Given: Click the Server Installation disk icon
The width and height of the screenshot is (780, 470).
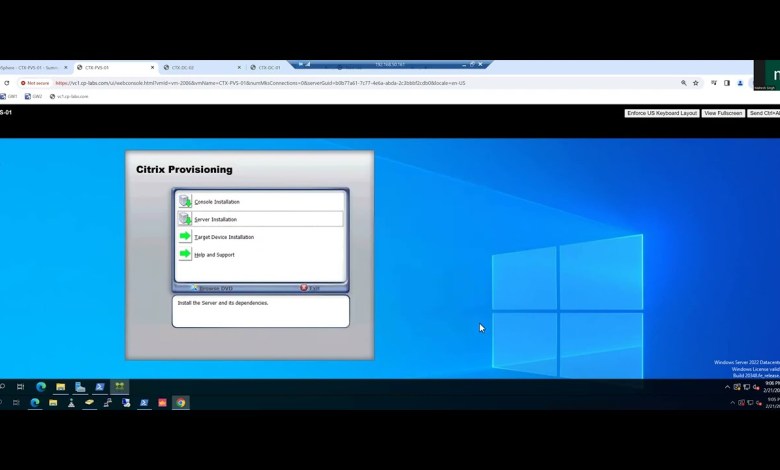Looking at the screenshot, I should 185,219.
